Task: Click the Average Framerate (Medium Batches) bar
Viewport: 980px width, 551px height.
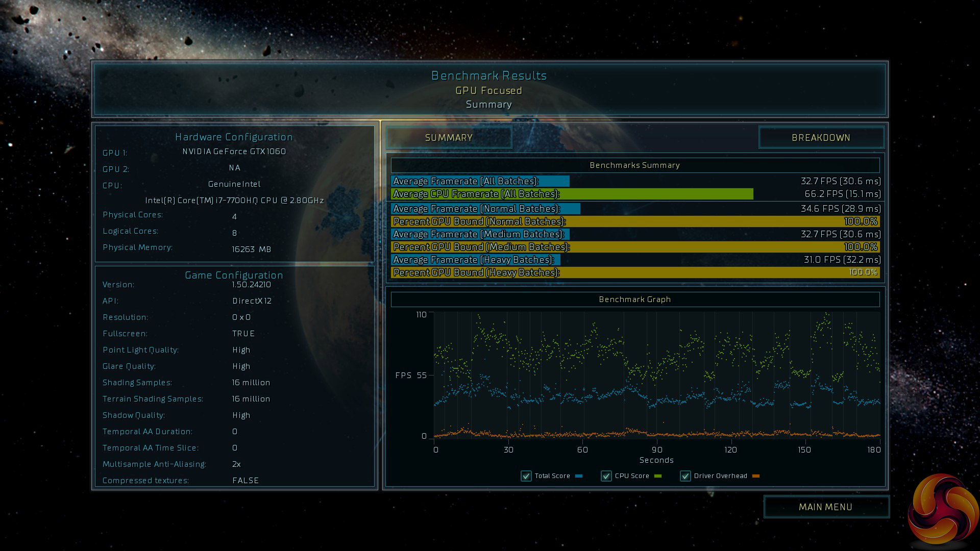Action: click(x=480, y=234)
